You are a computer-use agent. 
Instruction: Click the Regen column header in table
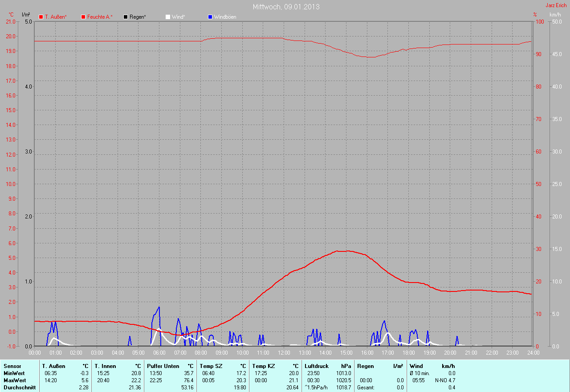pyautogui.click(x=365, y=366)
